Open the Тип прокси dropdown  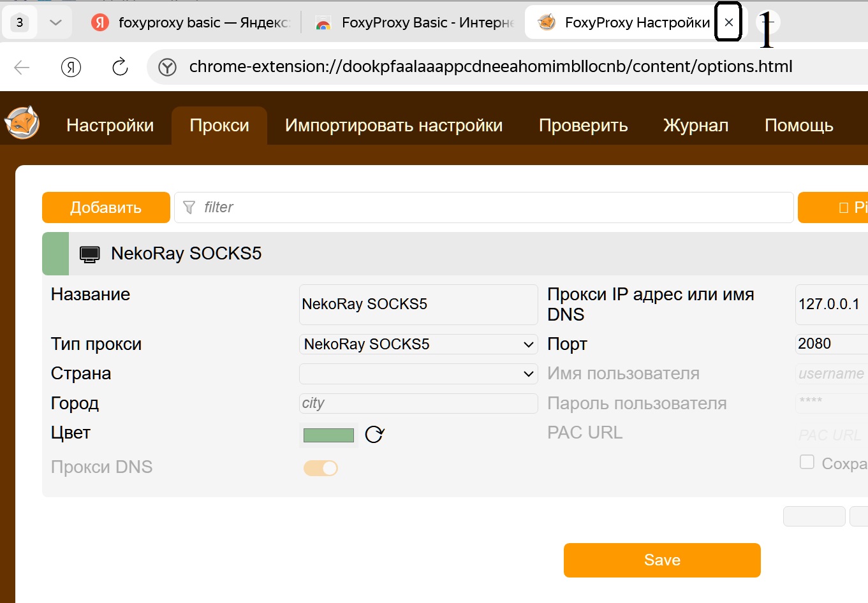(418, 344)
